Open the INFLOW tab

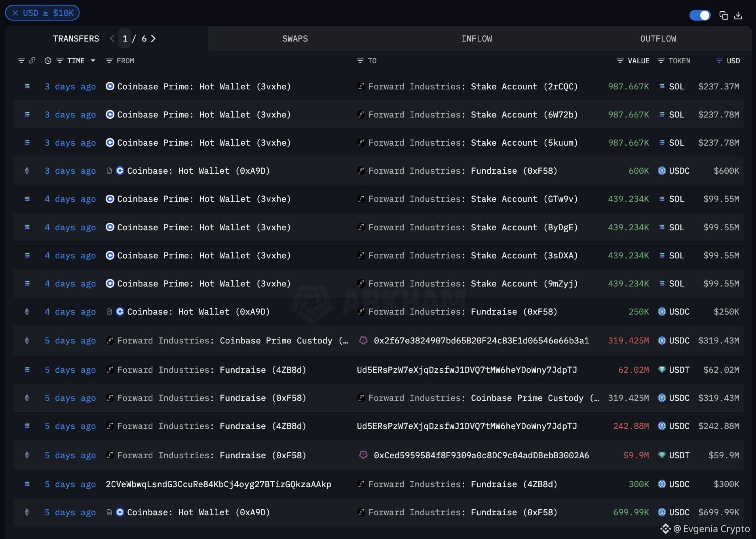tap(477, 39)
